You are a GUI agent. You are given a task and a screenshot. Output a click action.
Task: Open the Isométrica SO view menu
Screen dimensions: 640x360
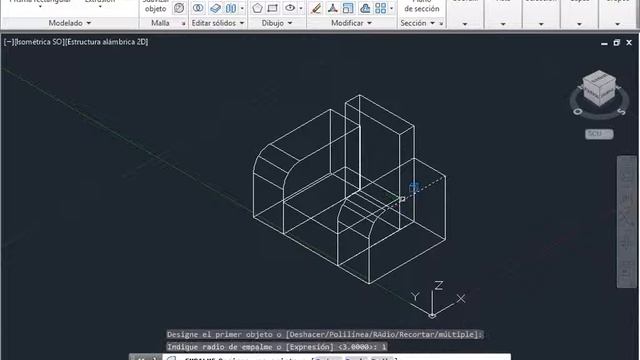coord(39,42)
